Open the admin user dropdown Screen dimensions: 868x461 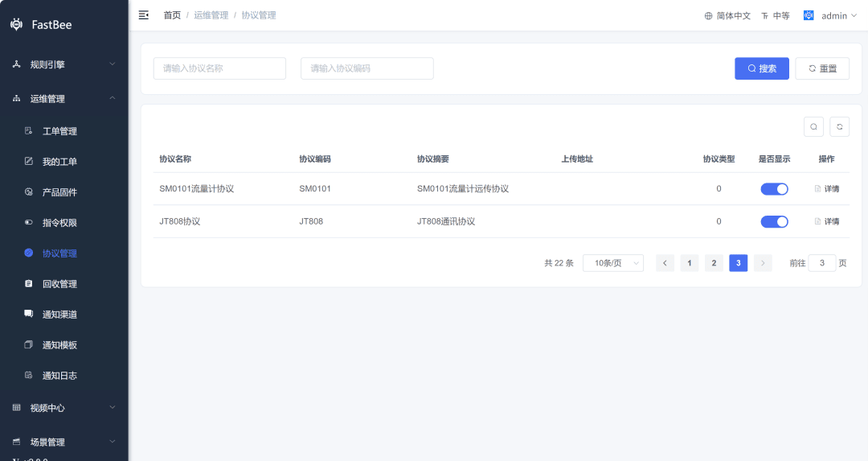(838, 15)
